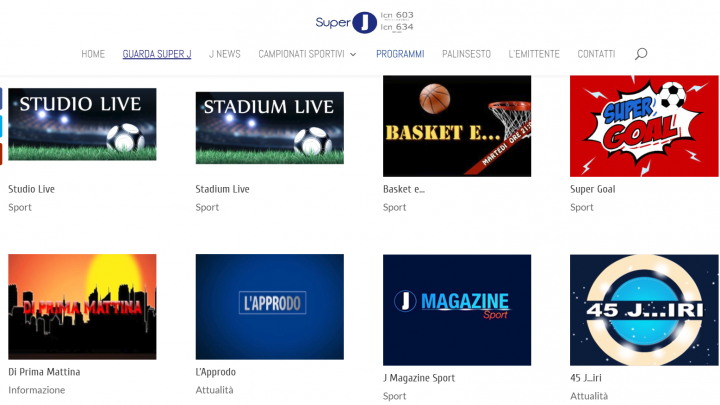Click Sport category under Studio Live
Image resolution: width=720 pixels, height=405 pixels.
20,208
